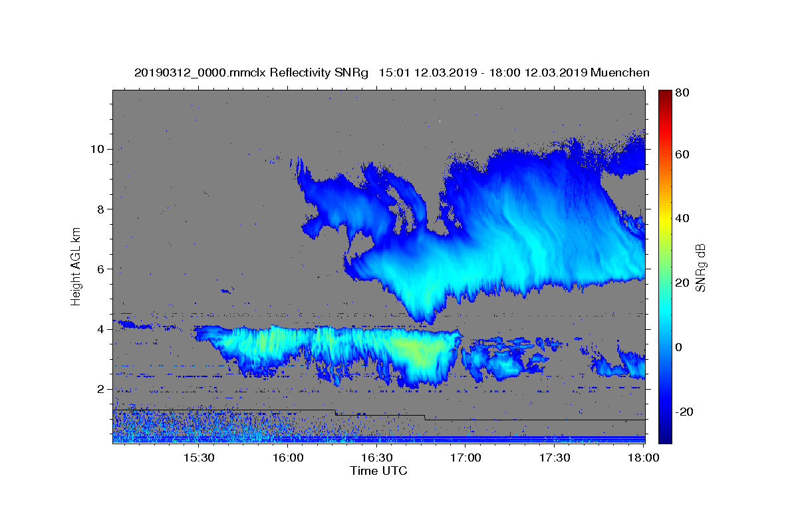Click the dark blue bottom of the colorbar
Image resolution: width=798 pixels, height=532 pixels.
[665, 436]
